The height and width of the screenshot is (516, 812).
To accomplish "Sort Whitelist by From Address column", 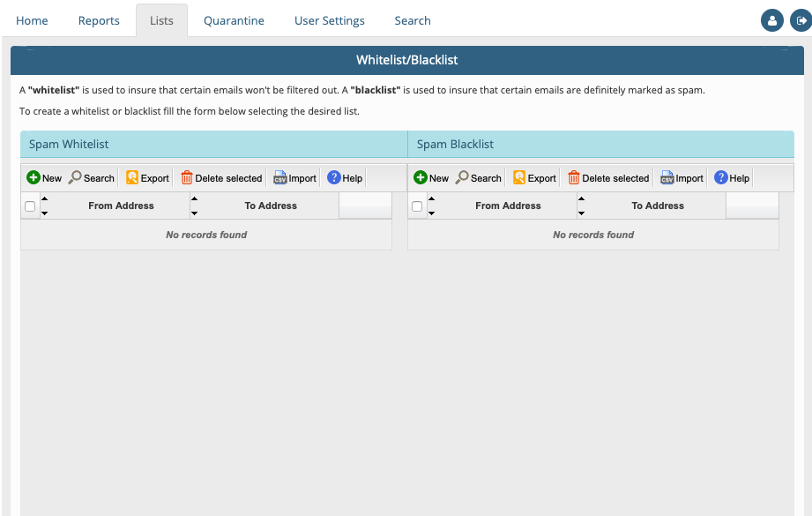I will [121, 206].
